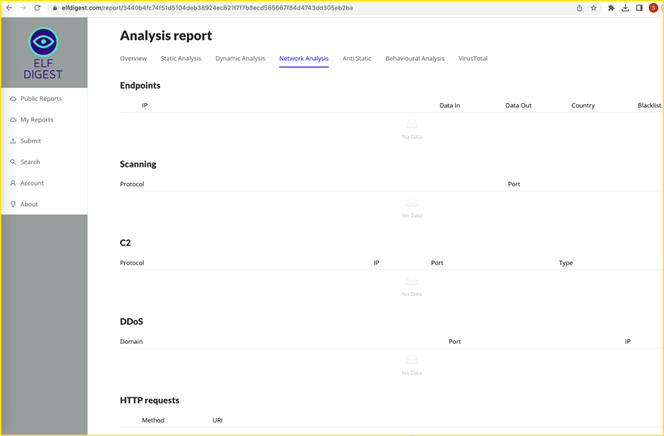664x436 pixels.
Task: Click the My Reports cloud icon
Action: tap(13, 120)
